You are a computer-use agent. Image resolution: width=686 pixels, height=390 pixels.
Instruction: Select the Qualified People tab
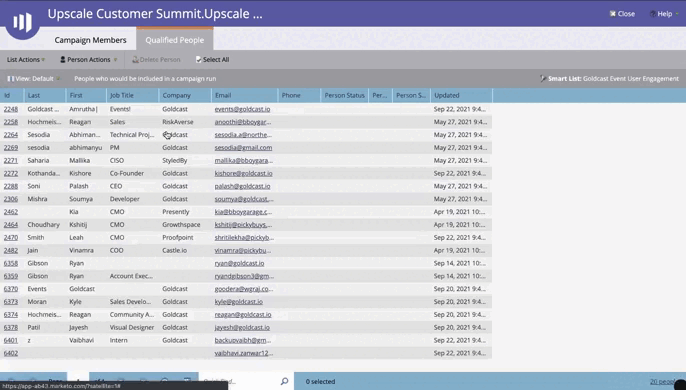pyautogui.click(x=175, y=40)
